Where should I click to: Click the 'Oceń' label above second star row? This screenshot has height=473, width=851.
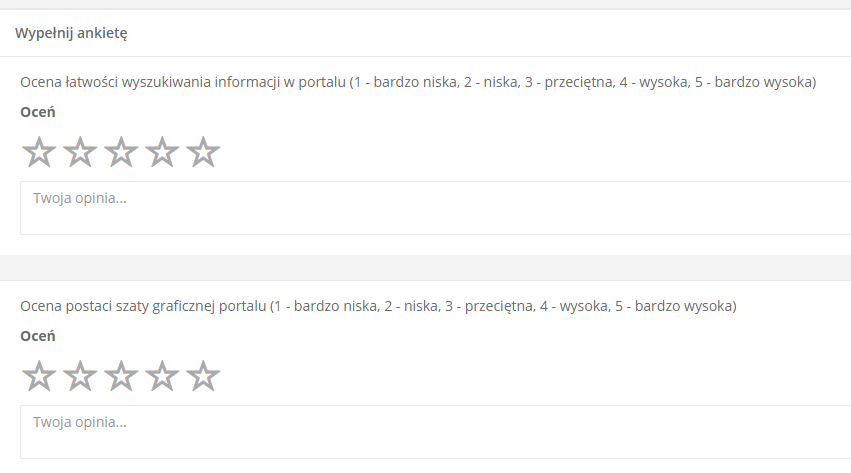click(38, 336)
